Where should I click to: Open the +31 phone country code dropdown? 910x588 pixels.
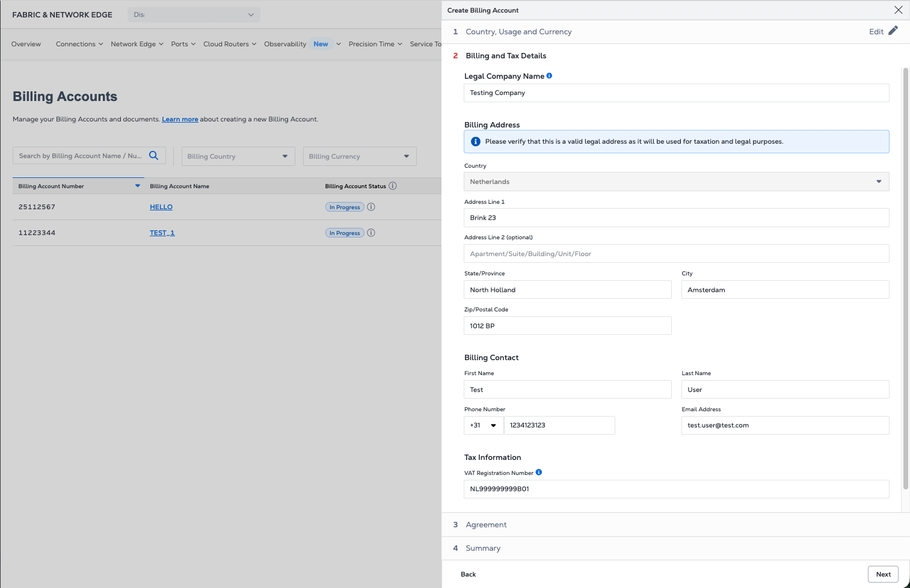pyautogui.click(x=484, y=426)
